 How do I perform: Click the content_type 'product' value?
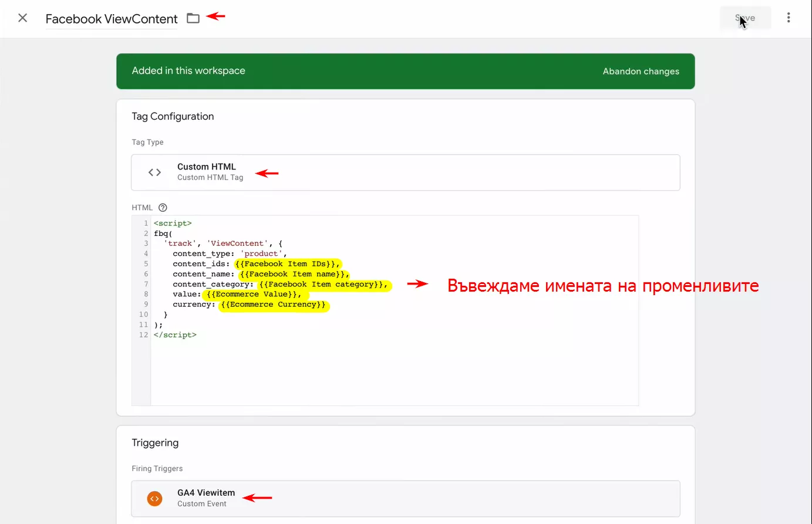tap(261, 254)
